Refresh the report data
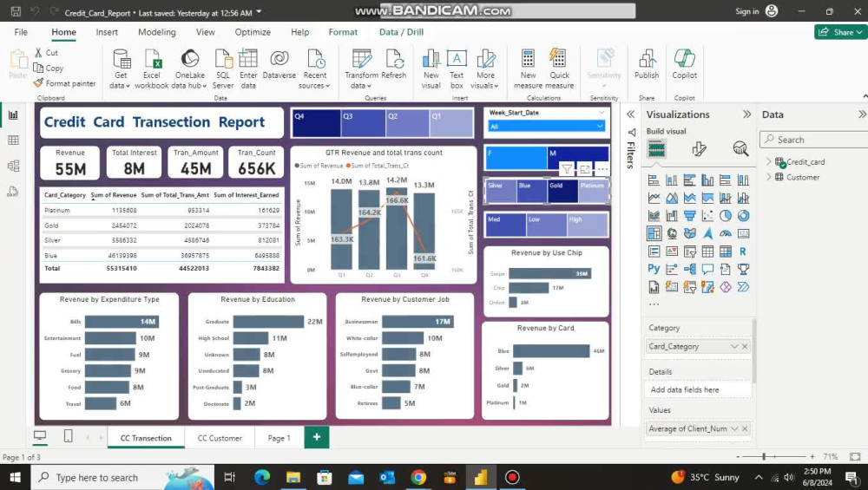Screen dimensions: 868x490 click(394, 64)
